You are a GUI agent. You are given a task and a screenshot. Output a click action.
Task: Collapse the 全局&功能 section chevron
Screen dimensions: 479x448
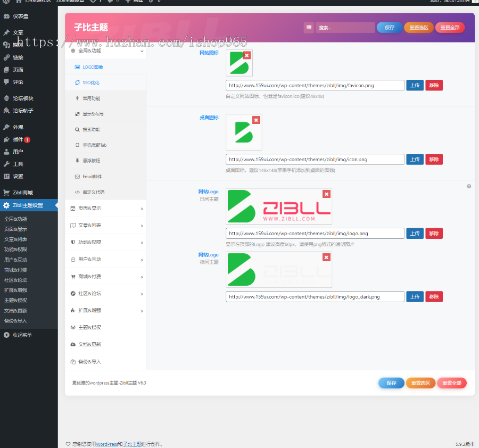pos(142,51)
